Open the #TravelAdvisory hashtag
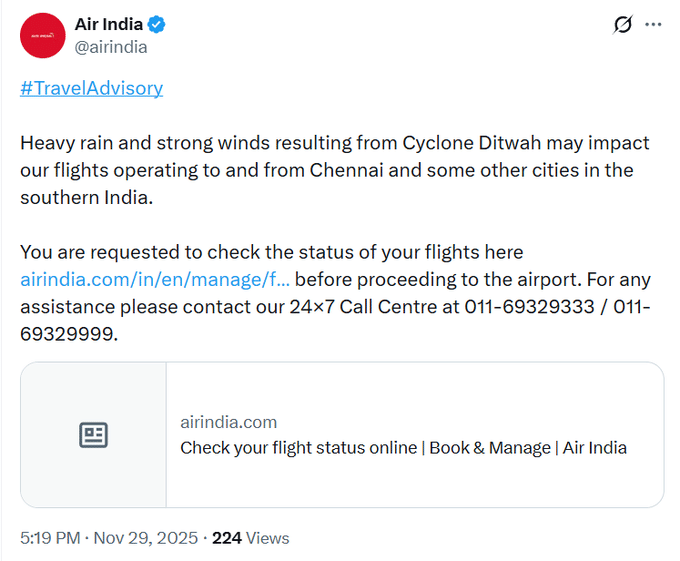 91,88
